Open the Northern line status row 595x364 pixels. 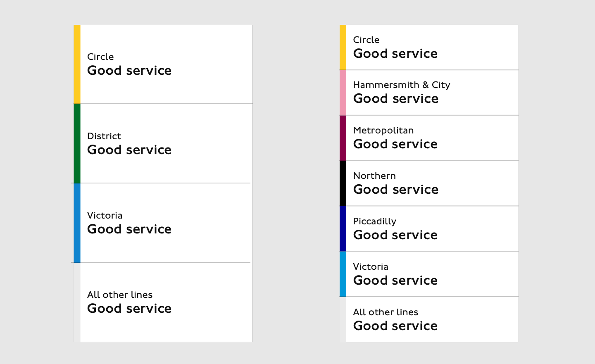click(x=429, y=183)
